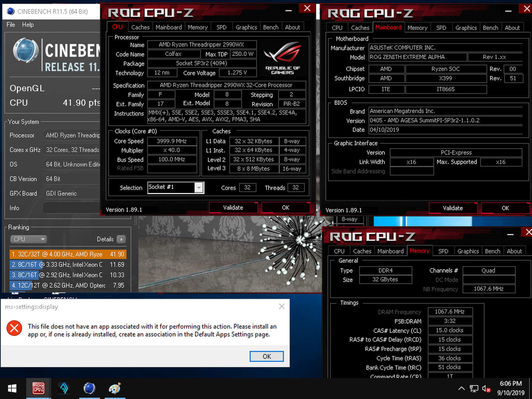Click OK in the ms-settings error dialog
This screenshot has height=399, width=532.
tap(267, 356)
